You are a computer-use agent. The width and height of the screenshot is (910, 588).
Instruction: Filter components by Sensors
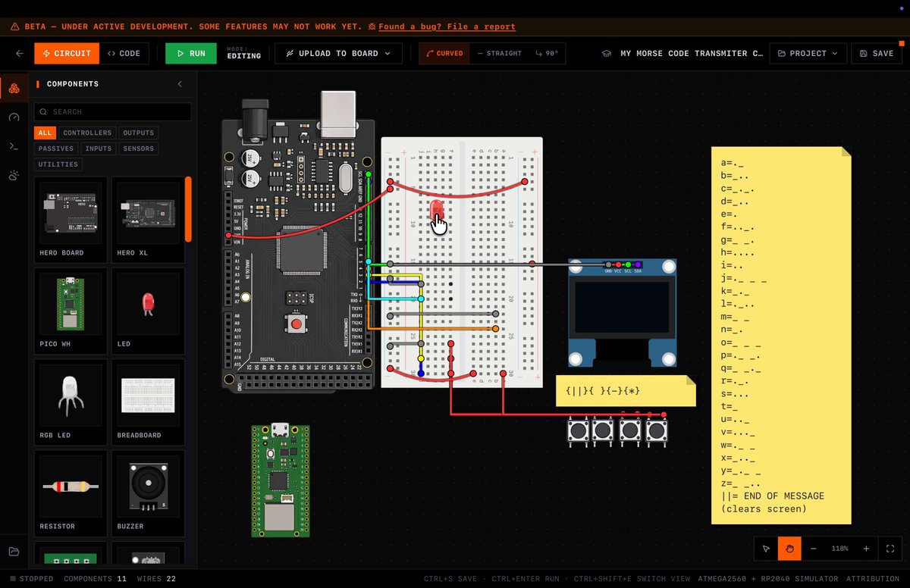(x=139, y=149)
